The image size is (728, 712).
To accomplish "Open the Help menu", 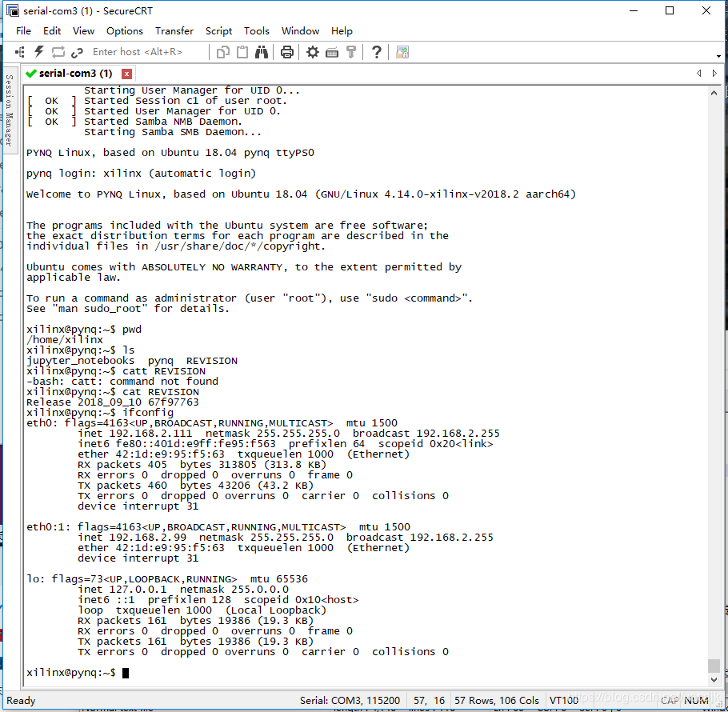I will click(x=342, y=30).
